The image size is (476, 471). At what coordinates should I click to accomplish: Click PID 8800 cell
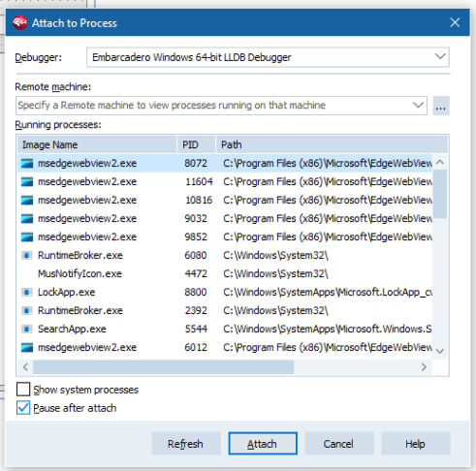[196, 293]
